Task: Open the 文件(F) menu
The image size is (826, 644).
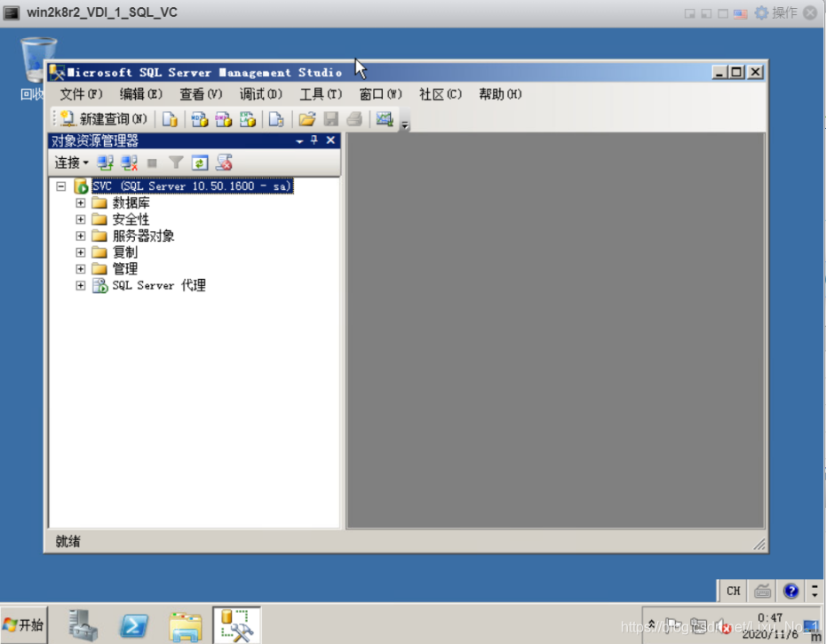Action: pyautogui.click(x=81, y=94)
